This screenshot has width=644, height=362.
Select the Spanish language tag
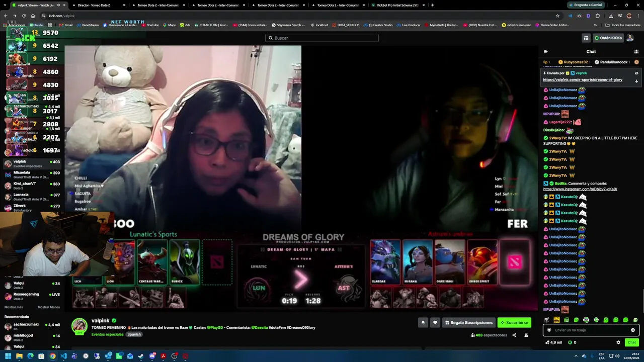pyautogui.click(x=134, y=334)
